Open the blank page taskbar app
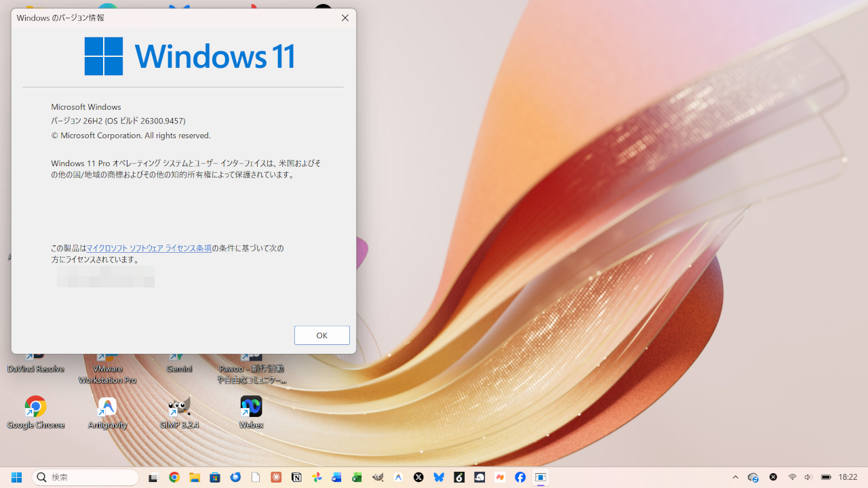 click(x=256, y=477)
